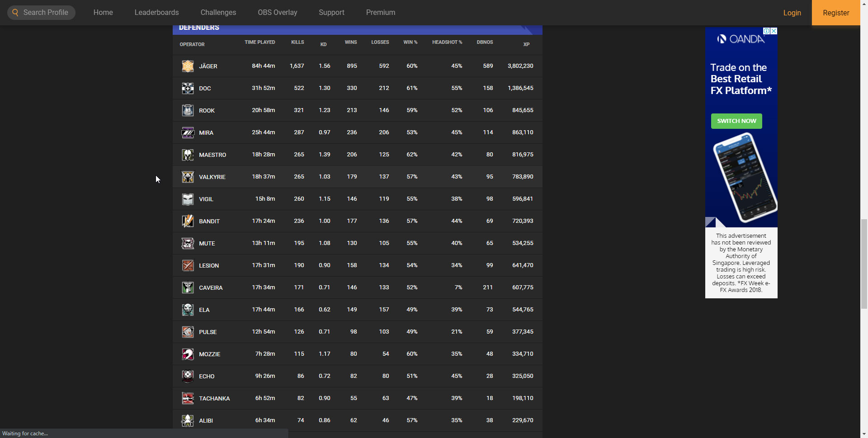The image size is (868, 438).
Task: Sort defenders by Kills column header
Action: point(297,42)
